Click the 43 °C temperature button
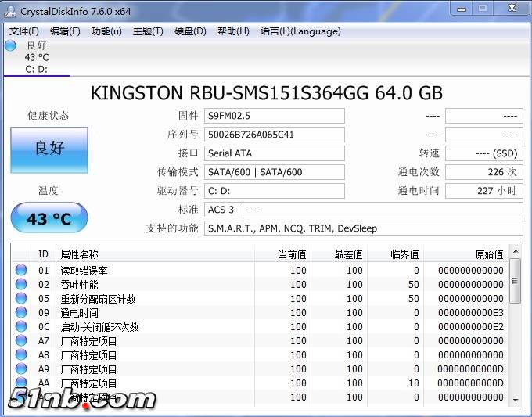Viewport: 532px width, 417px height. [x=49, y=218]
